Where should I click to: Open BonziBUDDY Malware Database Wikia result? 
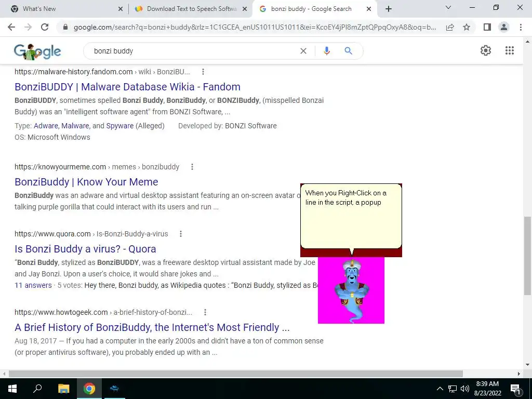coord(127,87)
